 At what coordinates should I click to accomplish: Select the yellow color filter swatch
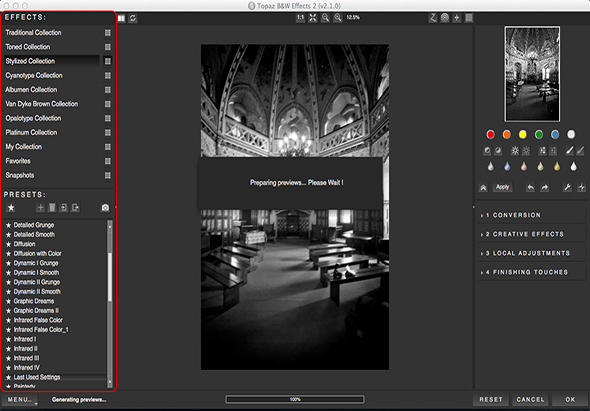click(x=523, y=134)
